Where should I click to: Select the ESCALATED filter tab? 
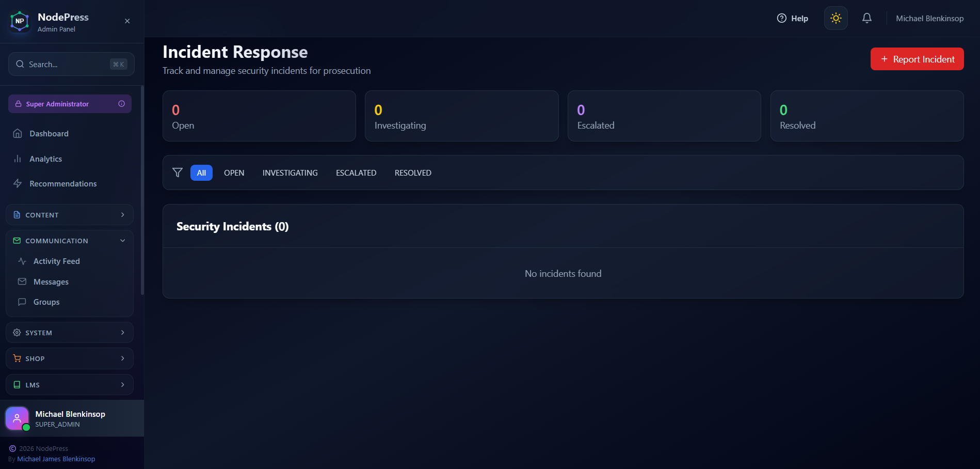(x=356, y=173)
